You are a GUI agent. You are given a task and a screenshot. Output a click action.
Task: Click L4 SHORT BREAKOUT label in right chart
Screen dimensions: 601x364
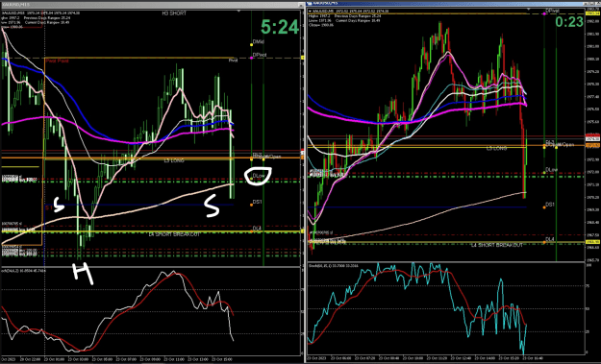pyautogui.click(x=497, y=245)
